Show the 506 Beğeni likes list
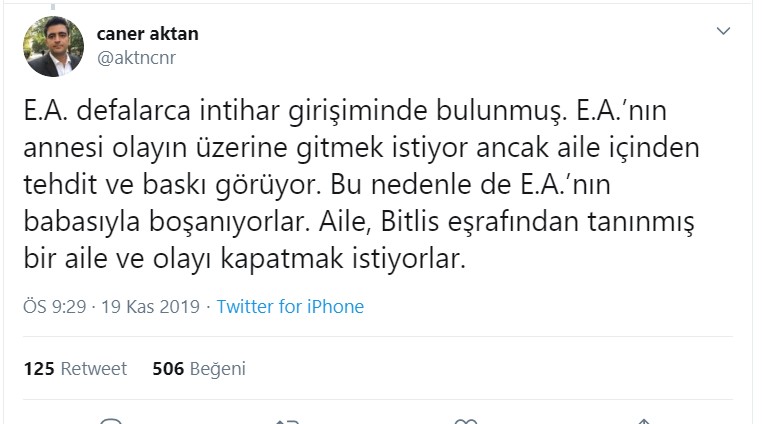The width and height of the screenshot is (764, 424). point(198,369)
